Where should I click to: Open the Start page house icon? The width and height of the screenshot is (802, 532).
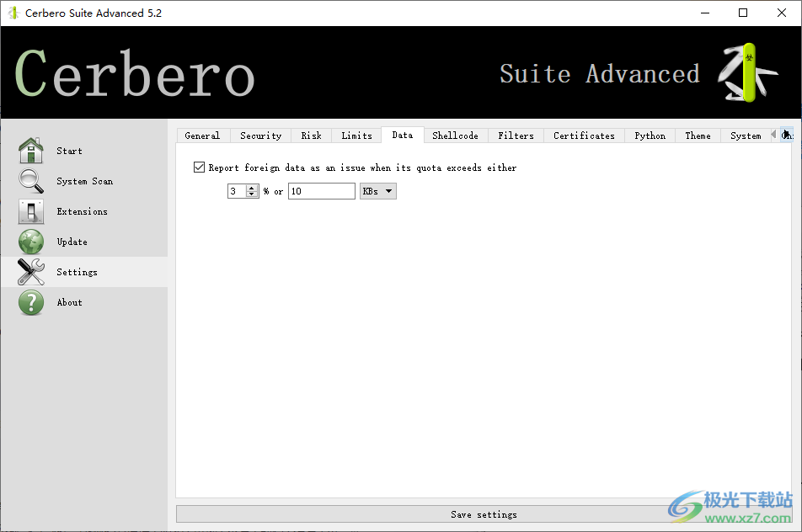tap(31, 151)
